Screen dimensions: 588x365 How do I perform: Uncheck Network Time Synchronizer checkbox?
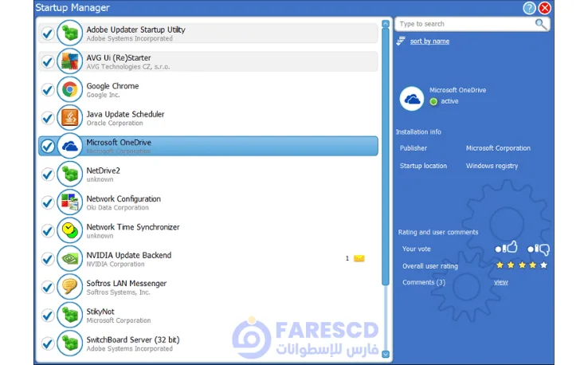click(48, 230)
